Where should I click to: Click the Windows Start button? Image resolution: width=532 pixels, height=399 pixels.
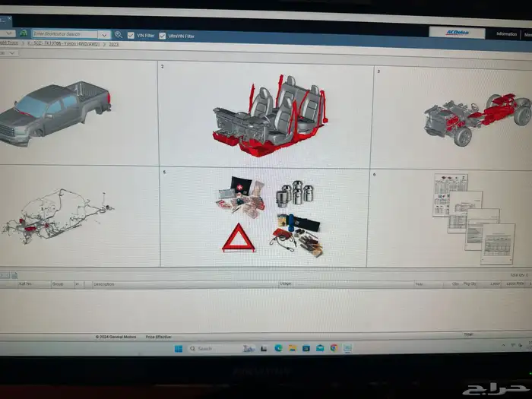(x=179, y=348)
